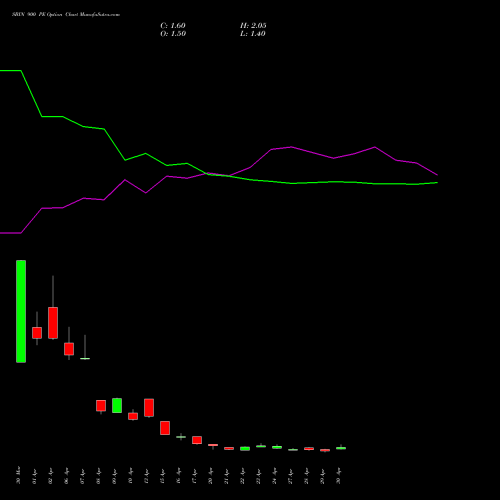Select the 20 Apr date label
Image resolution: width=500 pixels, height=500 pixels.
click(210, 476)
